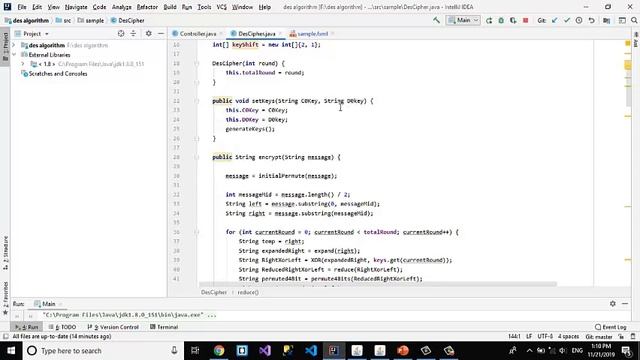This screenshot has width=640, height=360.
Task: Expand the 1.8 JDK library node
Action: [x=23, y=64]
